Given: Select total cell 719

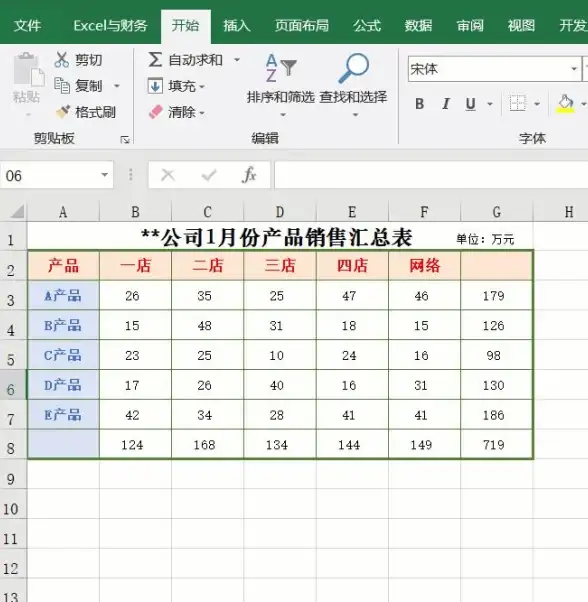Looking at the screenshot, I should 496,445.
